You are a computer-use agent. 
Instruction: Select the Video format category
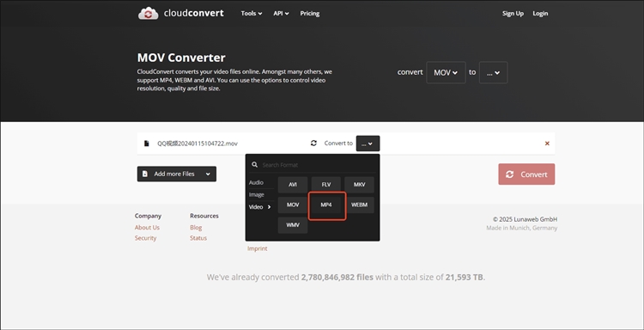tap(260, 207)
